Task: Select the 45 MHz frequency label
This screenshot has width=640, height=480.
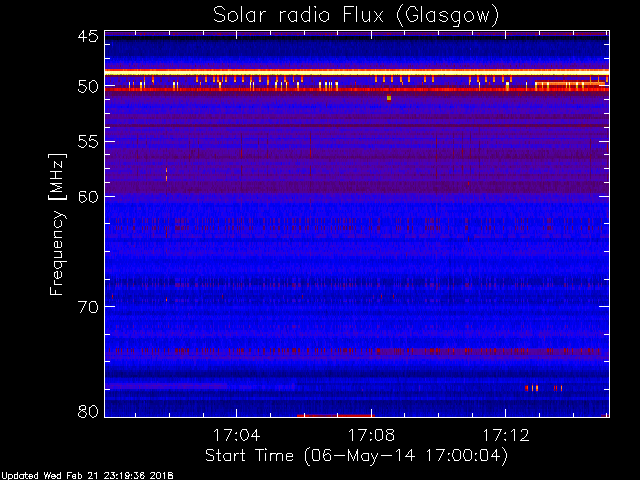Action: 88,36
